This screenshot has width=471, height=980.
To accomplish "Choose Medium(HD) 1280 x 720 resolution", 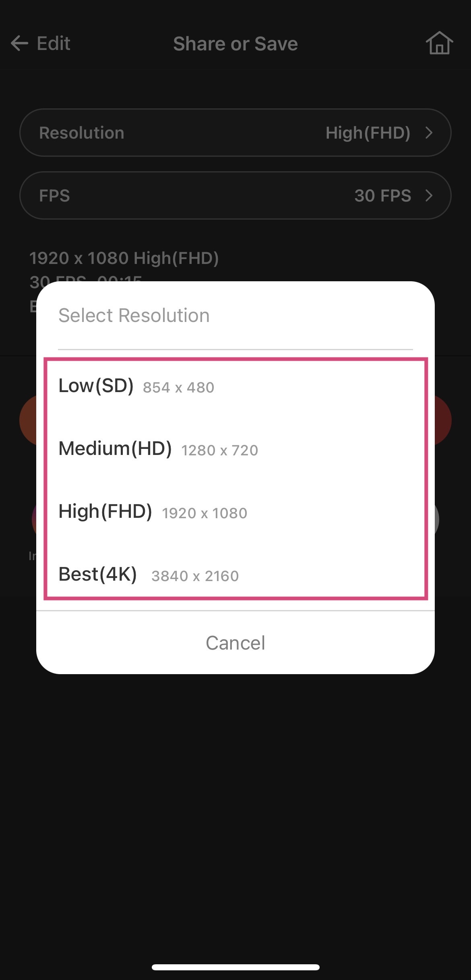I will click(x=158, y=449).
